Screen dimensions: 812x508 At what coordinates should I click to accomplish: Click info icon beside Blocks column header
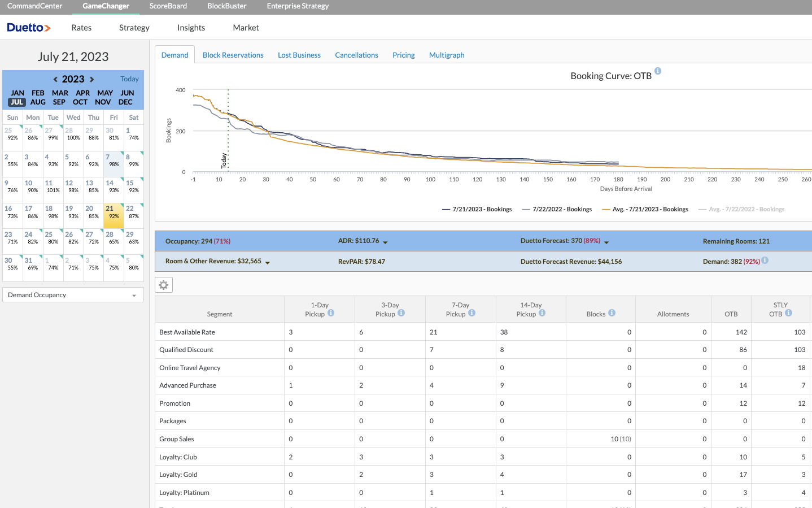[612, 313]
